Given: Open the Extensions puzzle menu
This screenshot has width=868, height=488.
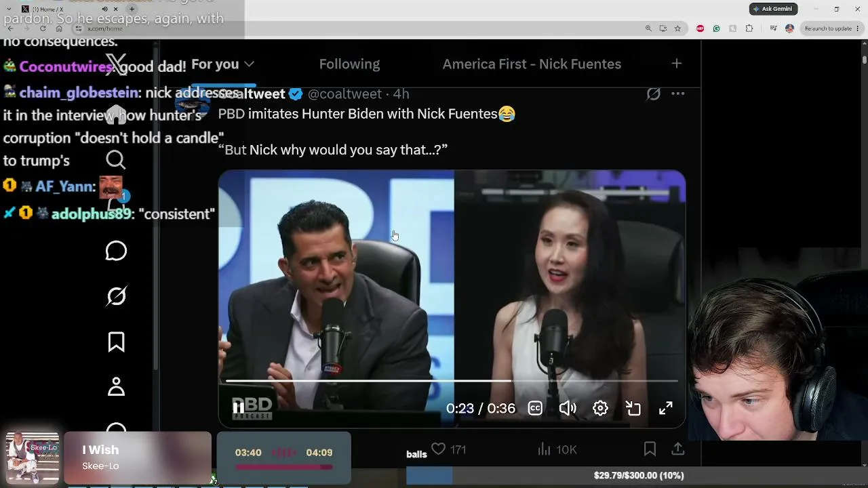Looking at the screenshot, I should tap(749, 28).
